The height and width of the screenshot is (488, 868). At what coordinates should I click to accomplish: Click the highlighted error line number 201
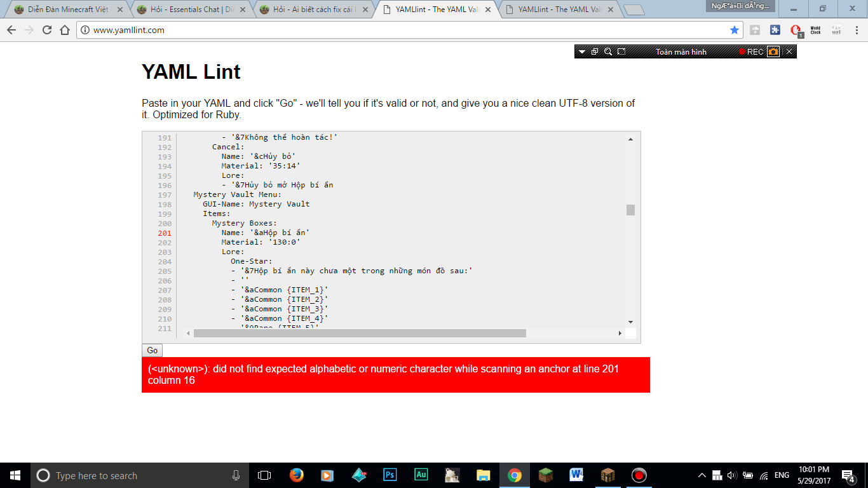165,233
